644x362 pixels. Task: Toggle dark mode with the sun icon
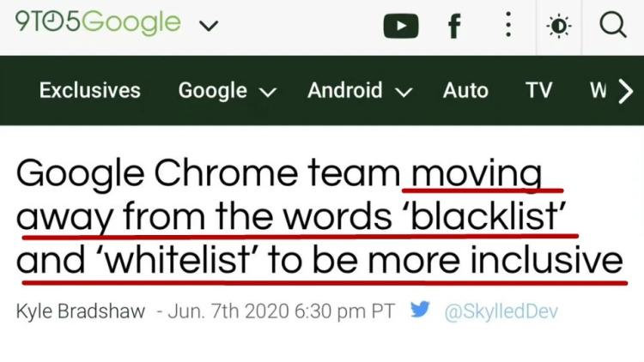[x=559, y=27]
